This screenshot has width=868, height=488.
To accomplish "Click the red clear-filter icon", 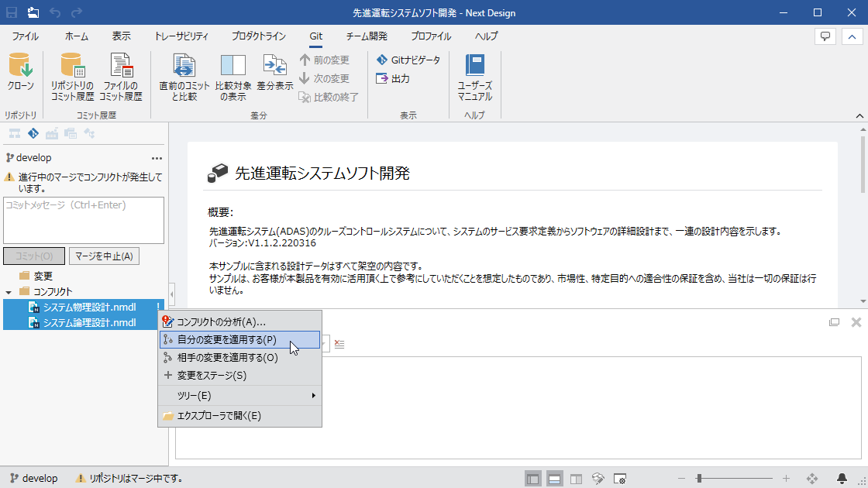I will pyautogui.click(x=339, y=344).
